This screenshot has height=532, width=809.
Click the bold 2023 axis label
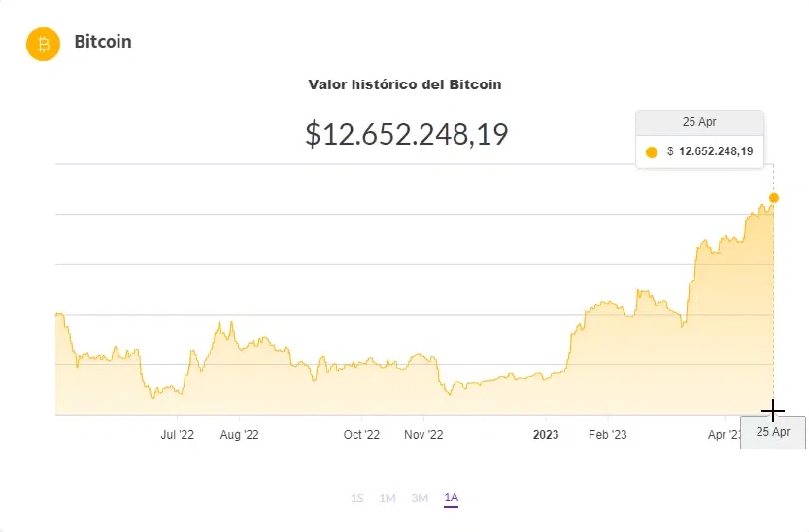click(546, 435)
